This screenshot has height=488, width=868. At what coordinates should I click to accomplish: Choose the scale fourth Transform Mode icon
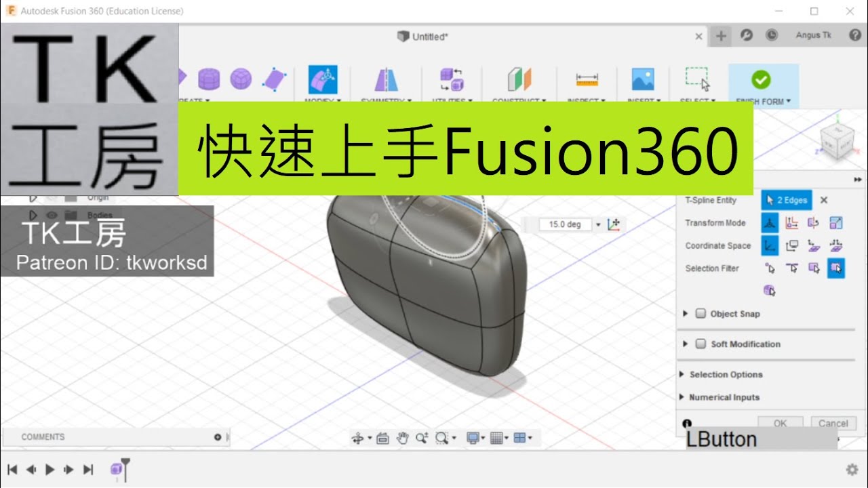[836, 222]
